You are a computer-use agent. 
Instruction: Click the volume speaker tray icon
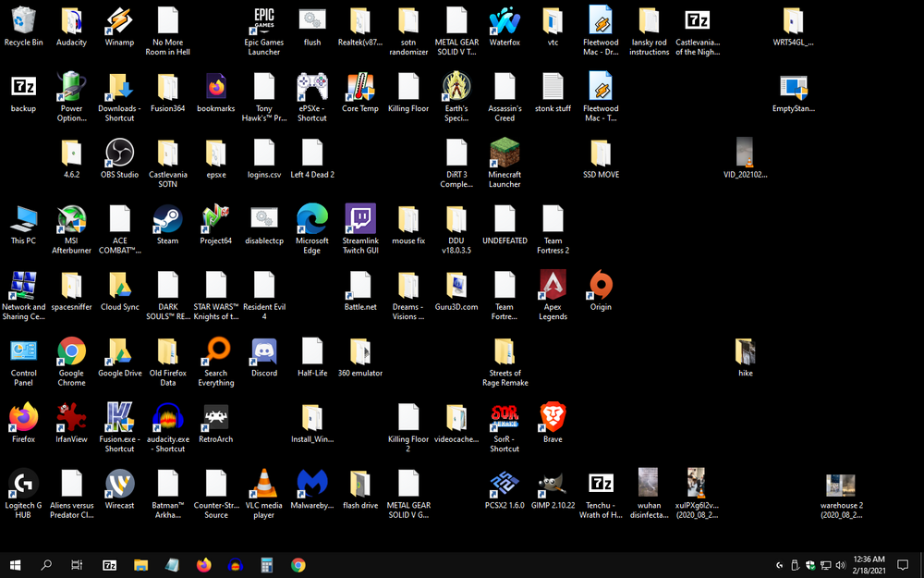point(840,565)
